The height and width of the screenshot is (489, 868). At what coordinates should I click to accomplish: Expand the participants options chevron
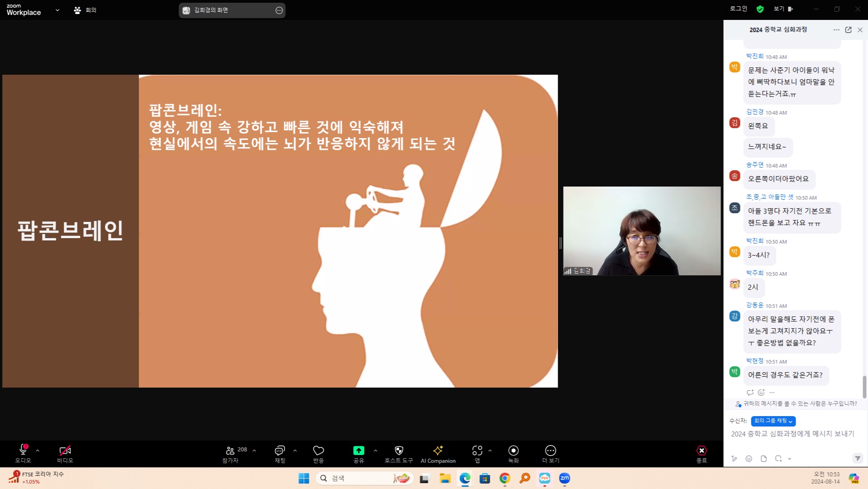pyautogui.click(x=254, y=451)
